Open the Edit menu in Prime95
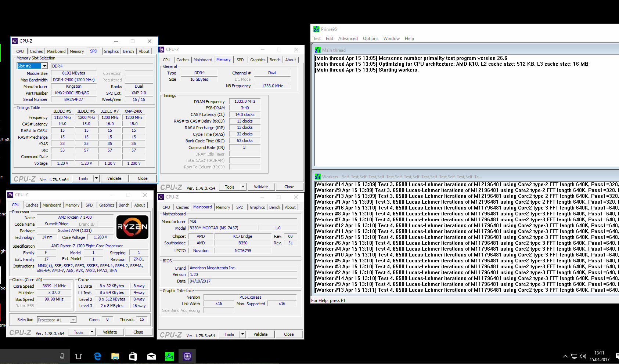The image size is (619, 364). click(x=330, y=39)
